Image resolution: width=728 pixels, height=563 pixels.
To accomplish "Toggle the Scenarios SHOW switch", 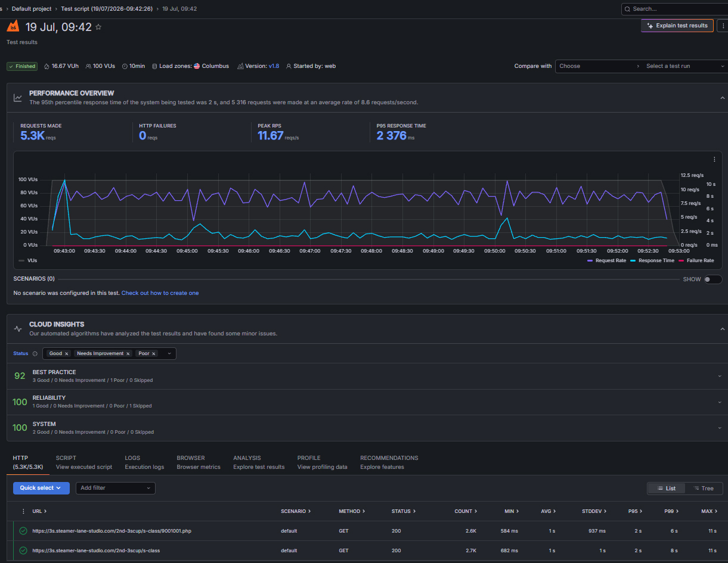I will coord(712,279).
